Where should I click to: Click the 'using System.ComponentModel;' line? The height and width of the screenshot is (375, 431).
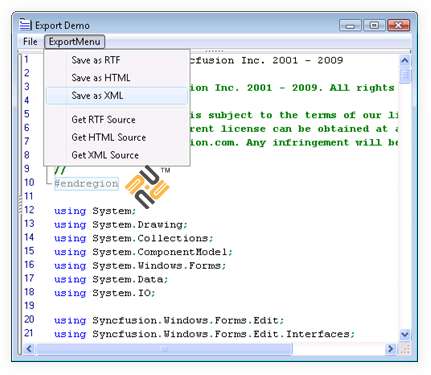pos(143,252)
